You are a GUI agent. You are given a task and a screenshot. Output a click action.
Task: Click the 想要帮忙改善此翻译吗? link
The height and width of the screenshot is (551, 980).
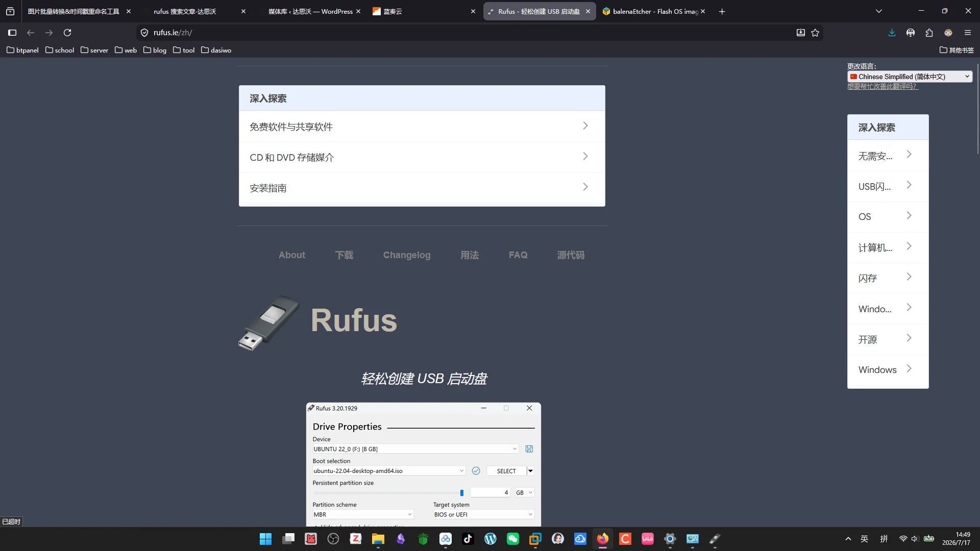[x=883, y=86]
